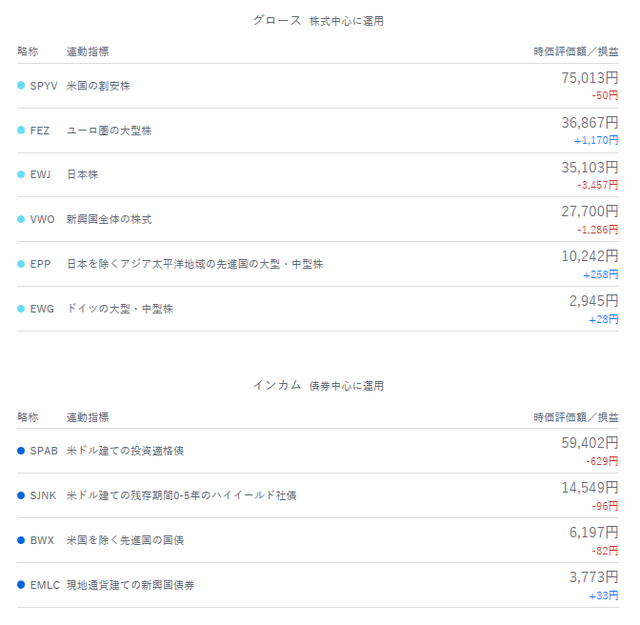Select the SPYV ticker
640x625 pixels.
[44, 86]
